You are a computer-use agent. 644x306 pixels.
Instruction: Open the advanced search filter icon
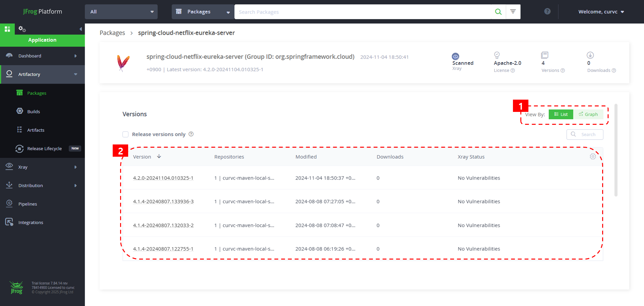pyautogui.click(x=513, y=12)
